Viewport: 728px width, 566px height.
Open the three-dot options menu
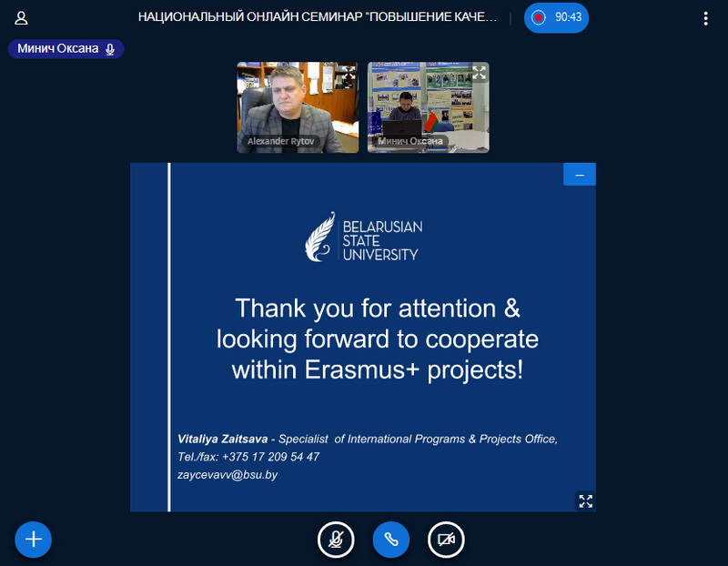point(705,17)
